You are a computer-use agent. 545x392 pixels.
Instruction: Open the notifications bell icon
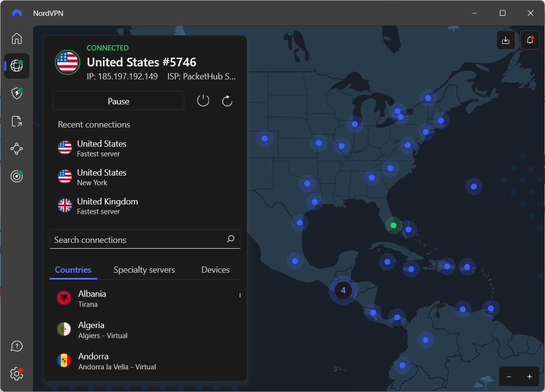point(530,40)
